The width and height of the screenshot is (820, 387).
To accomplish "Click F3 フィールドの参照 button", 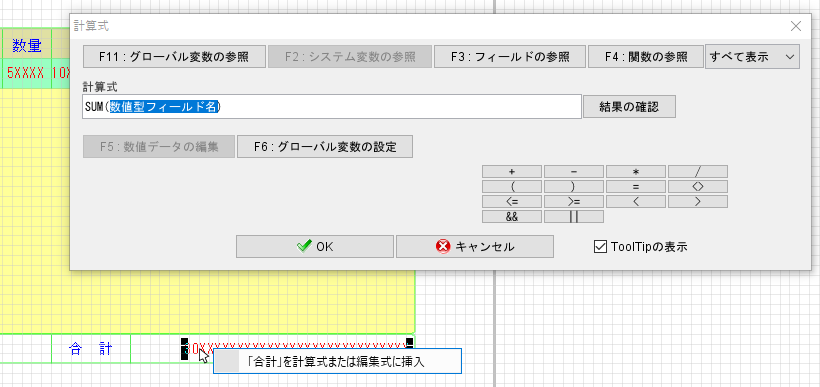I will coord(510,56).
